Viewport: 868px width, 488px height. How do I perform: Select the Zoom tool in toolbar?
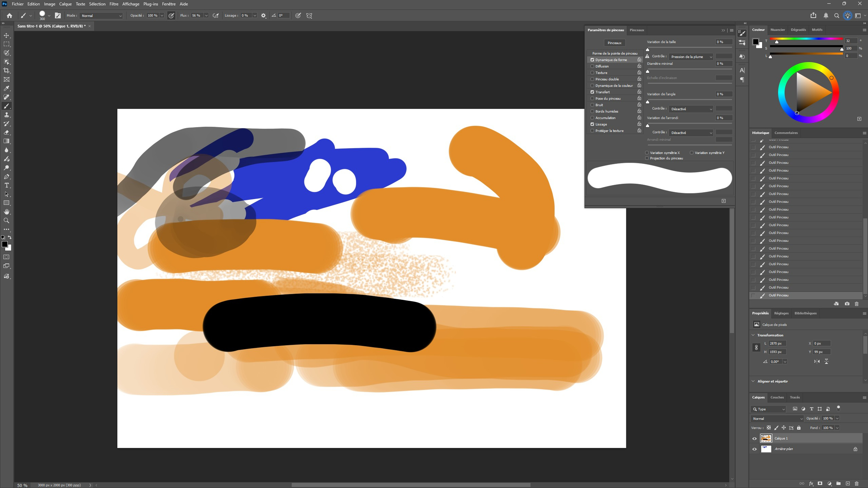coord(7,221)
